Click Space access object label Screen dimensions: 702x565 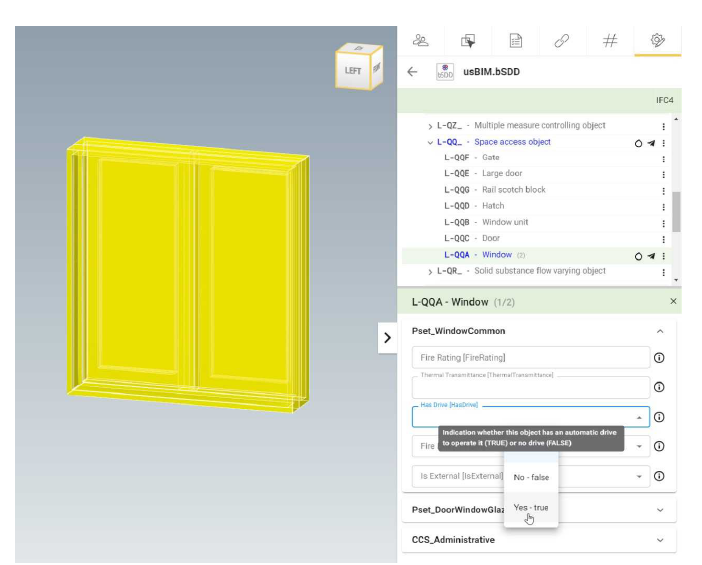coord(512,142)
